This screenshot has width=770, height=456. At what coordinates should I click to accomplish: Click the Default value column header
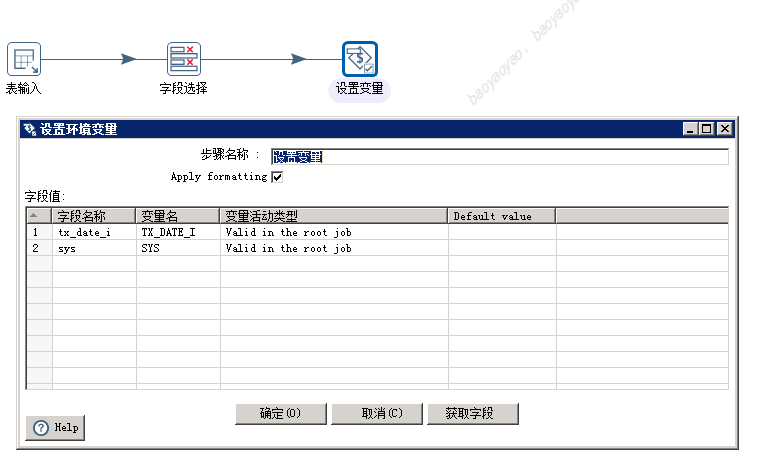point(502,216)
